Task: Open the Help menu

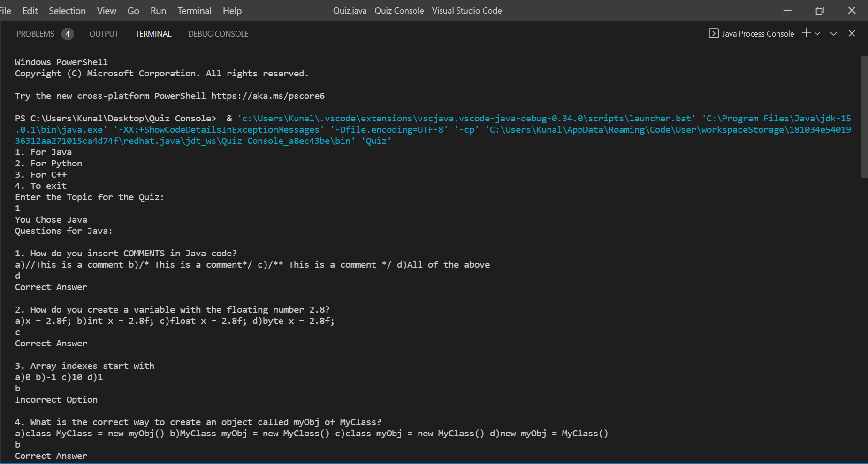Action: point(232,10)
